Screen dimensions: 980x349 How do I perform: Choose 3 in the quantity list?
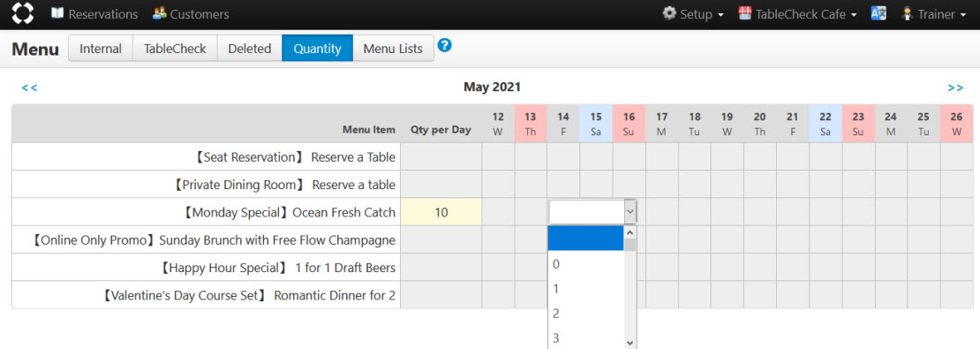coord(585,338)
